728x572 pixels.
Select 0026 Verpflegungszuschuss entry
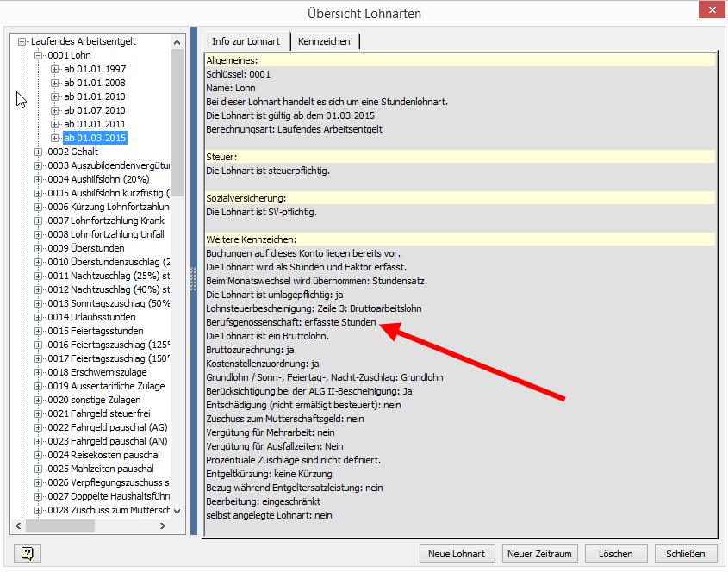[109, 483]
